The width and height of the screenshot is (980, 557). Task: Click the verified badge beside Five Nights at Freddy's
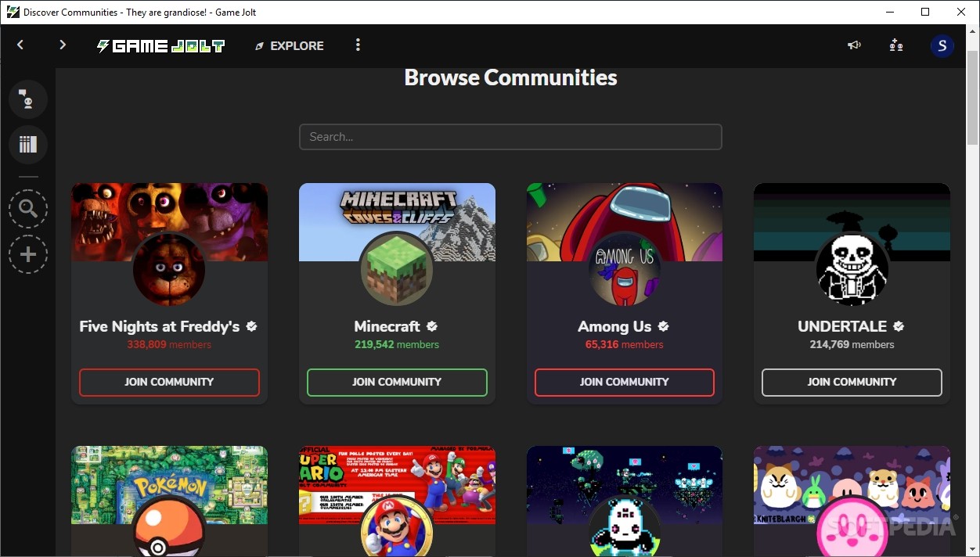coord(251,326)
